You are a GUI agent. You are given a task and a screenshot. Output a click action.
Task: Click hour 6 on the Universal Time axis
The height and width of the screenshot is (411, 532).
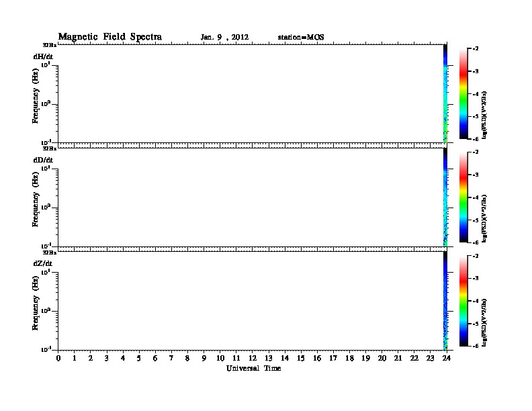[155, 358]
